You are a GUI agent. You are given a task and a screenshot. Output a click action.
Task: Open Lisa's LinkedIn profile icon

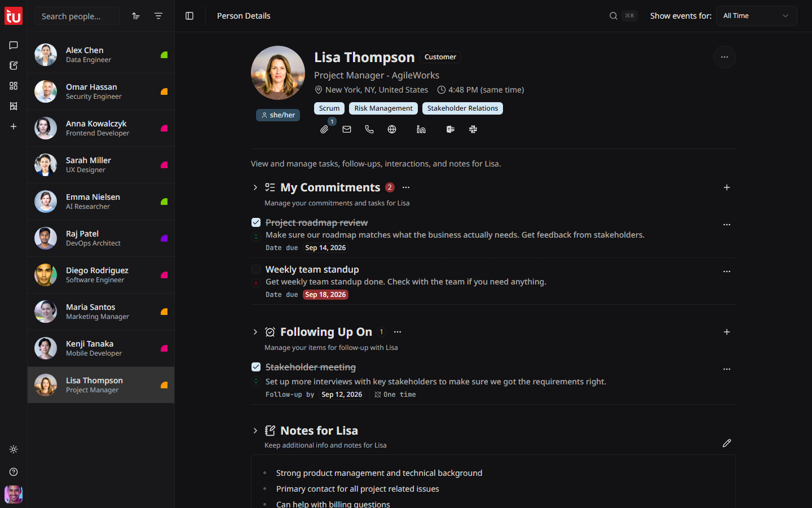tap(421, 129)
